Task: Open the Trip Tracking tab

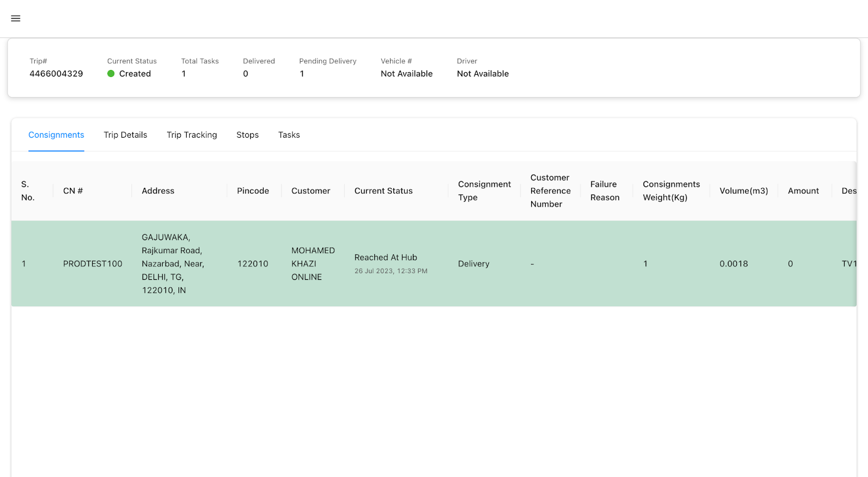Action: pyautogui.click(x=192, y=135)
